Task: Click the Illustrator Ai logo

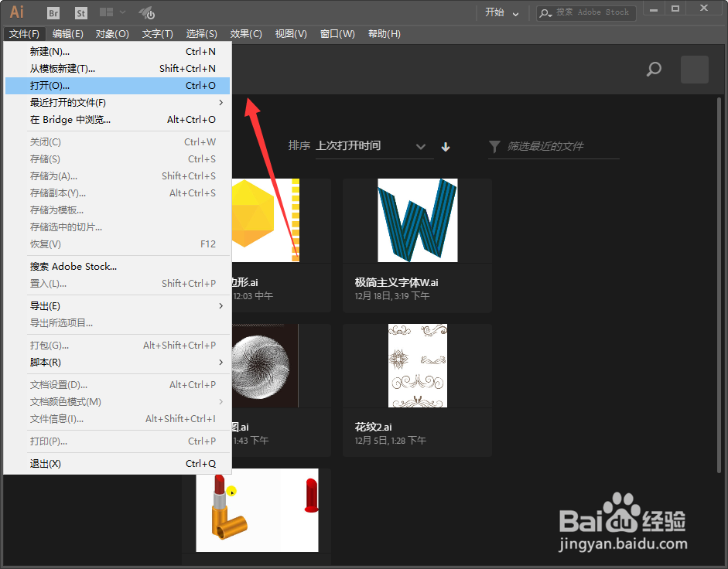Action: click(17, 12)
